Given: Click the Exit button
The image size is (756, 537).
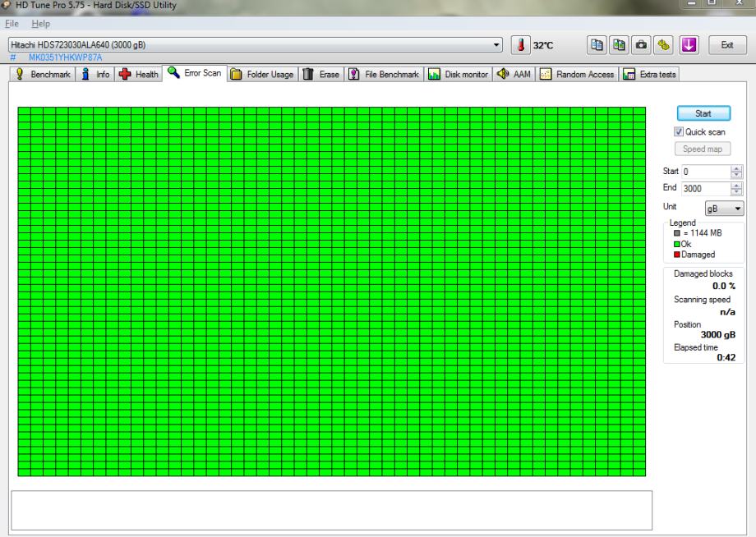Looking at the screenshot, I should [x=727, y=45].
